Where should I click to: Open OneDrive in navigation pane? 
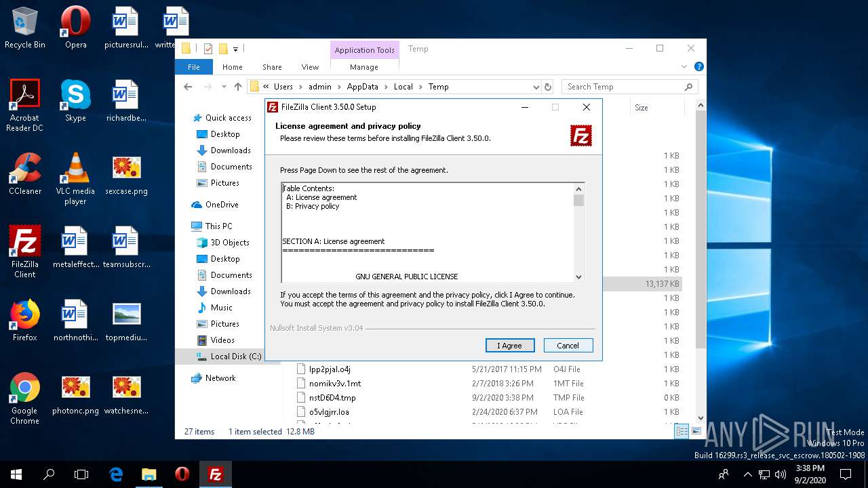tap(222, 205)
